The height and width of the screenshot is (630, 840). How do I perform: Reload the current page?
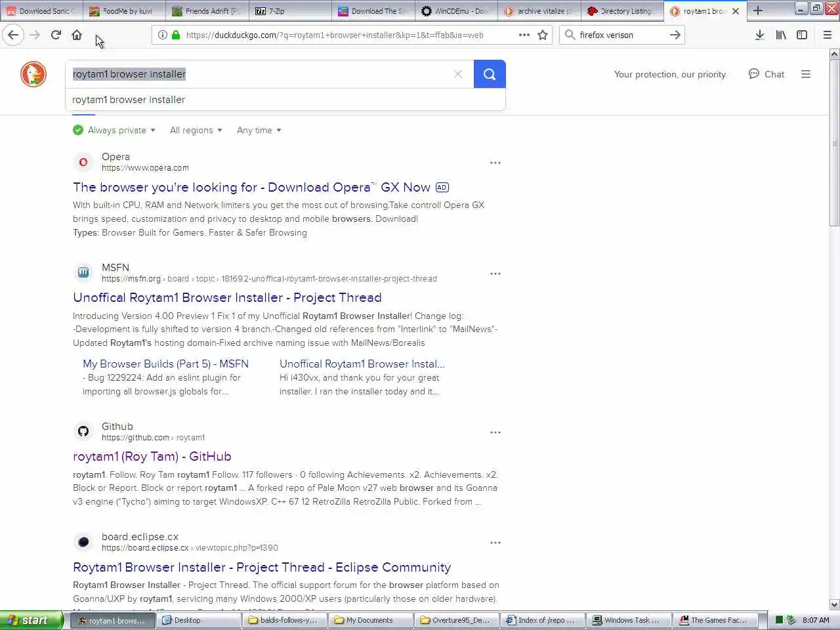[56, 35]
